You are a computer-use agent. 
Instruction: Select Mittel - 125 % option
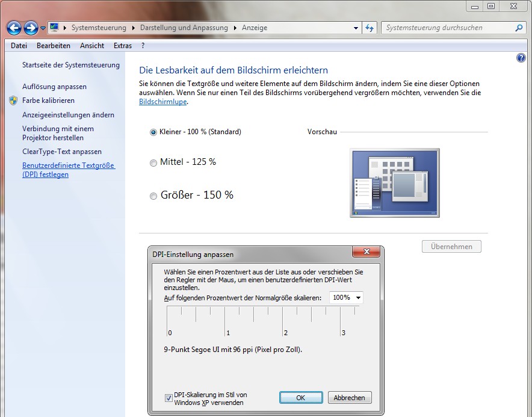[183, 162]
